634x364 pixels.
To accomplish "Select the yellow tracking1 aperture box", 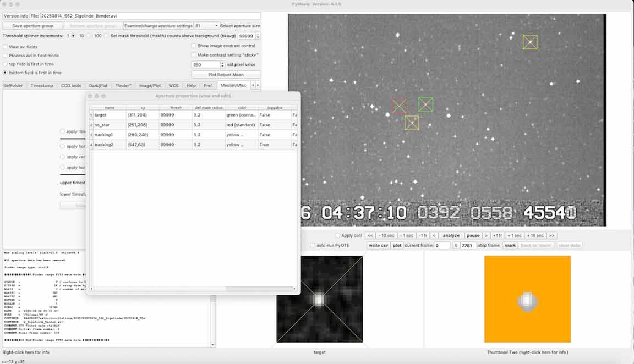I will click(x=412, y=123).
